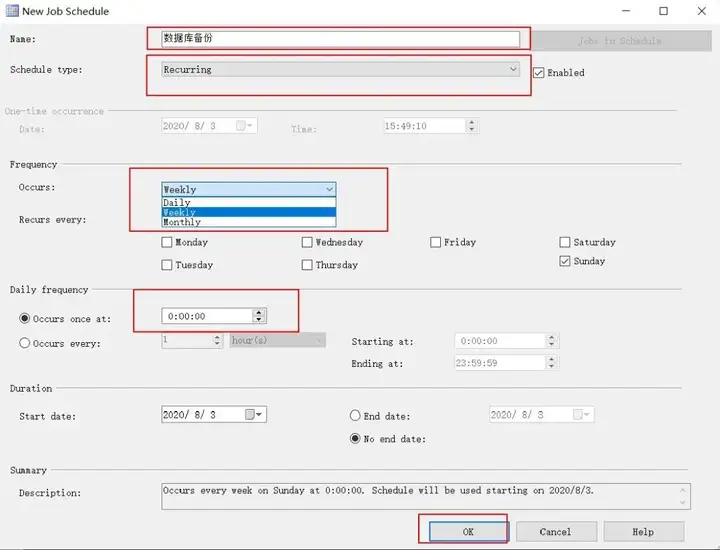Choose Monthly from the Occurs list
The width and height of the screenshot is (720, 550).
[182, 222]
